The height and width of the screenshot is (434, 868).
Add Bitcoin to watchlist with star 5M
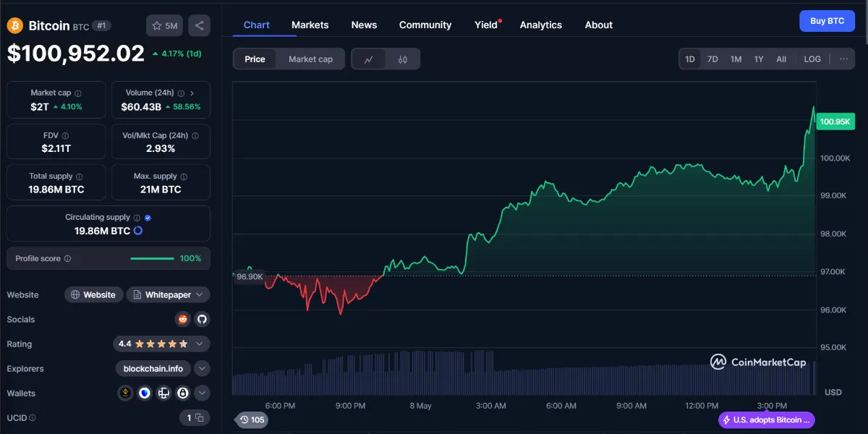164,26
